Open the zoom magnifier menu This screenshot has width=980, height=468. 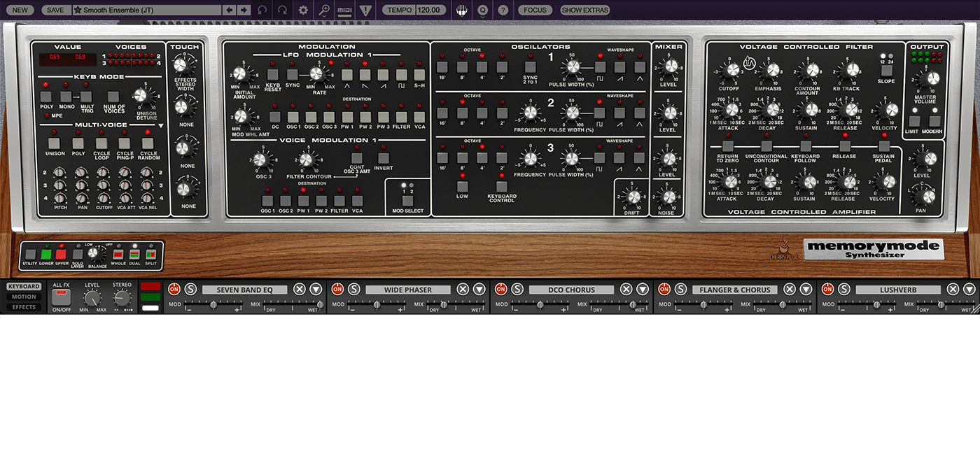click(x=324, y=10)
